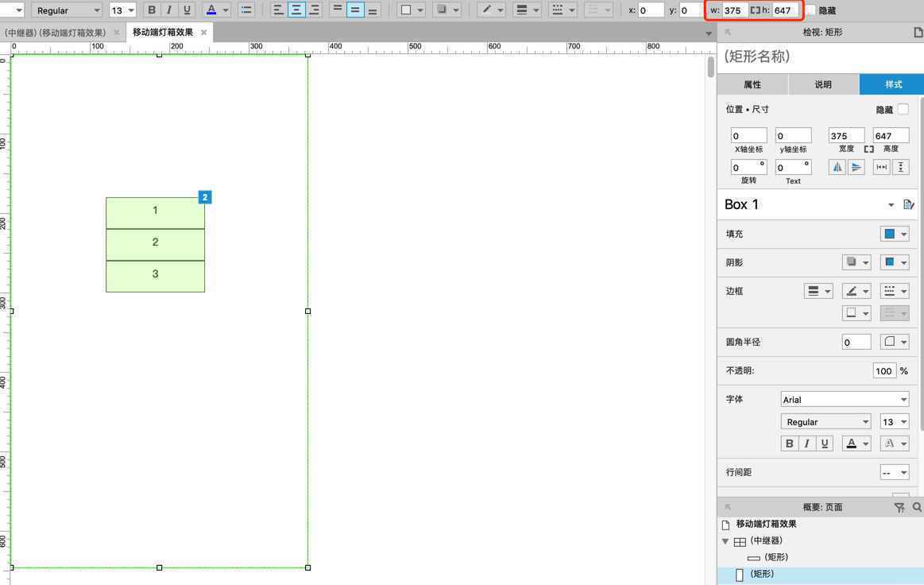Open the Regular font style dropdown in toolbar
This screenshot has height=585, width=924.
click(68, 10)
